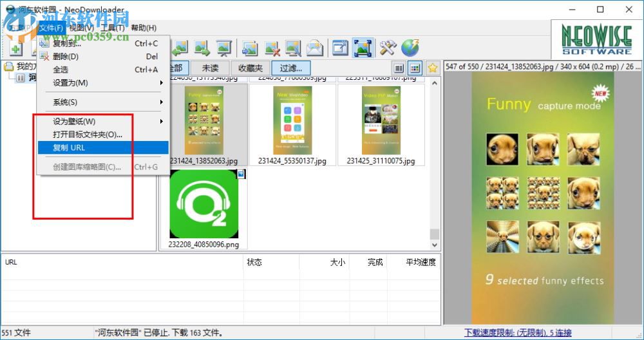The image size is (644, 340).
Task: Click the blue badge on 232208_40850096.png
Action: (241, 175)
